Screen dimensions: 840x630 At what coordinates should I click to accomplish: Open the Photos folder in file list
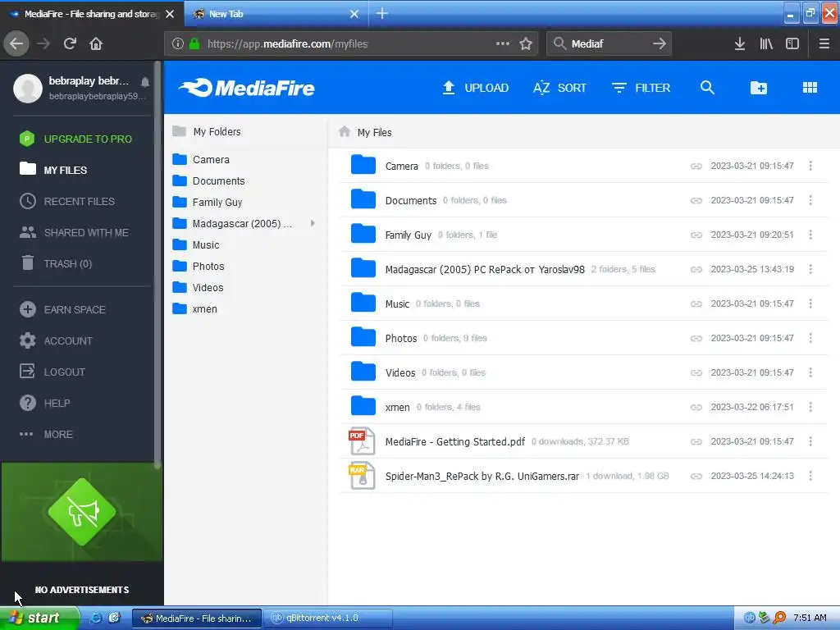tap(584, 338)
